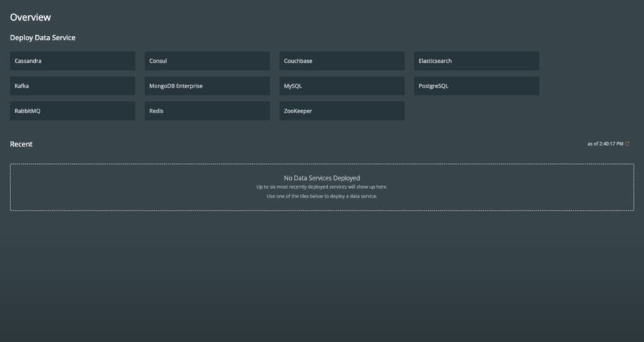Deploy the MySQL service
The width and height of the screenshot is (644, 342).
[341, 86]
